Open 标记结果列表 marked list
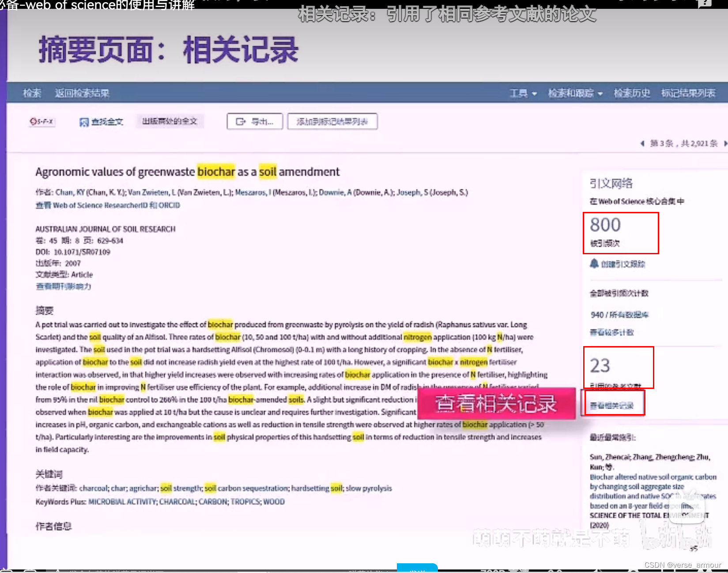Viewport: 728px width, 573px height. (688, 93)
